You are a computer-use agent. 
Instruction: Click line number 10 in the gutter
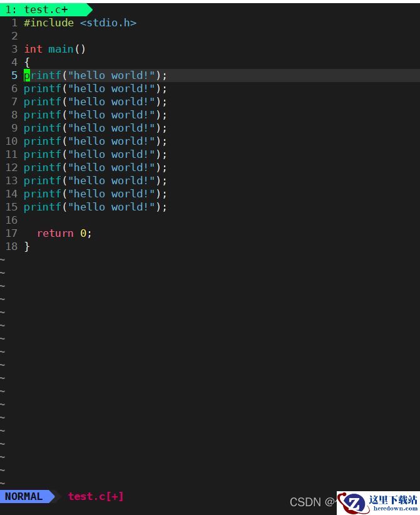(11, 141)
